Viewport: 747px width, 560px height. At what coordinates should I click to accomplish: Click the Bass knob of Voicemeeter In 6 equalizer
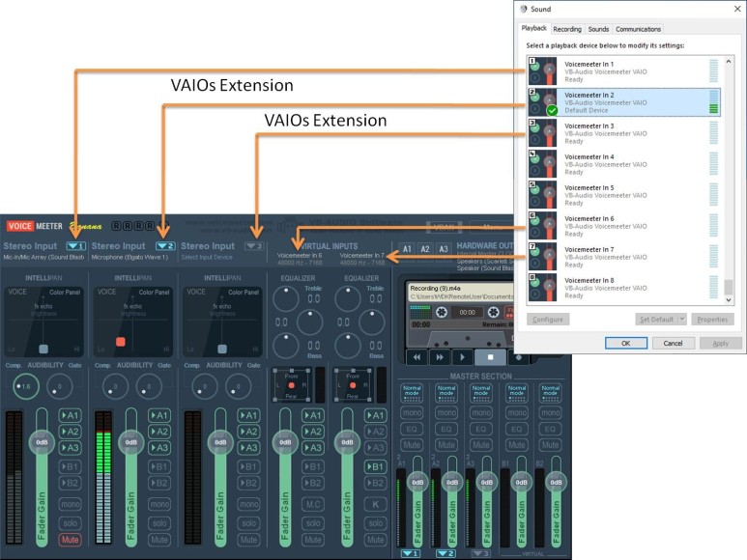[x=285, y=346]
